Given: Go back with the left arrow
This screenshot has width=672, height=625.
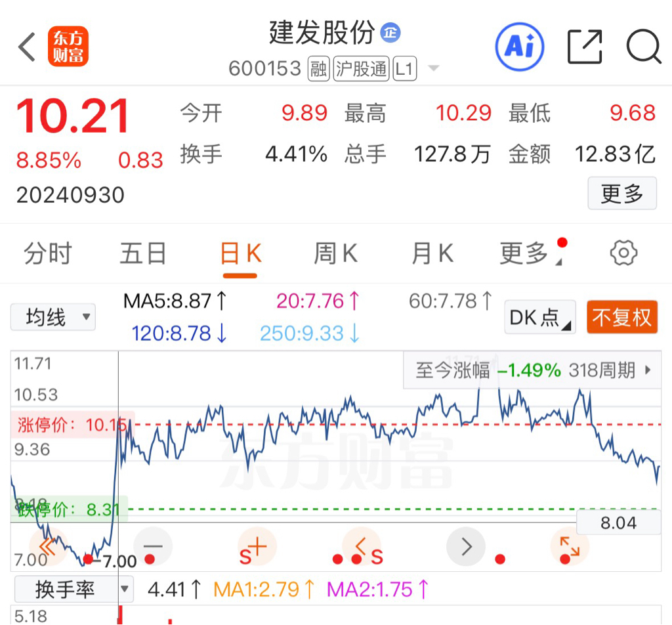Looking at the screenshot, I should [x=26, y=47].
